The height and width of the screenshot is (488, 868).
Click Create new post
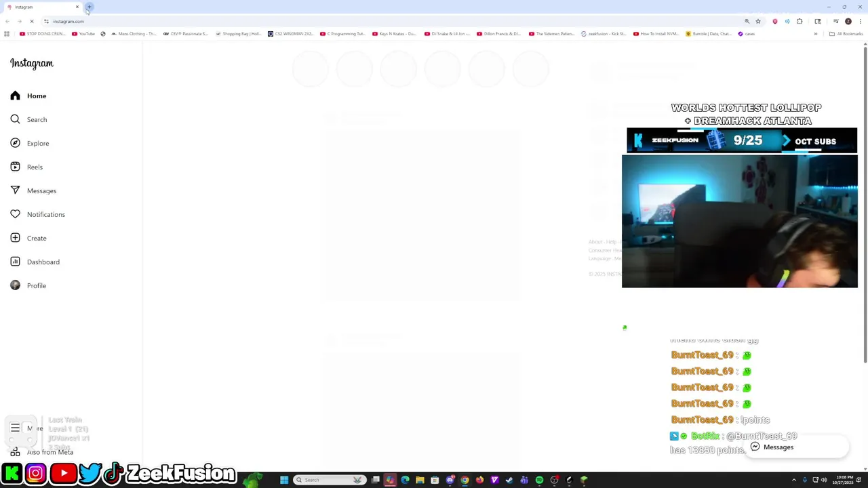click(28, 238)
